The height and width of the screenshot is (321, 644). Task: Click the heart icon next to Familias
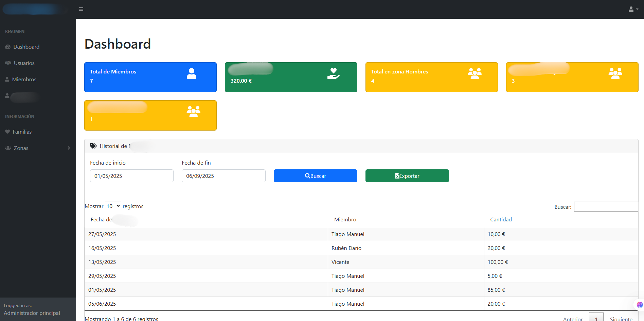pyautogui.click(x=7, y=132)
